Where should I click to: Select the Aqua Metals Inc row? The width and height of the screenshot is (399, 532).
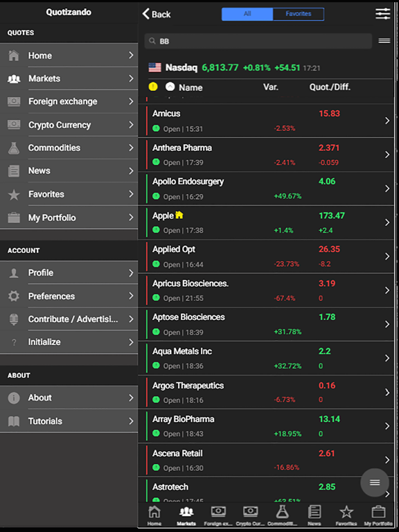point(266,358)
